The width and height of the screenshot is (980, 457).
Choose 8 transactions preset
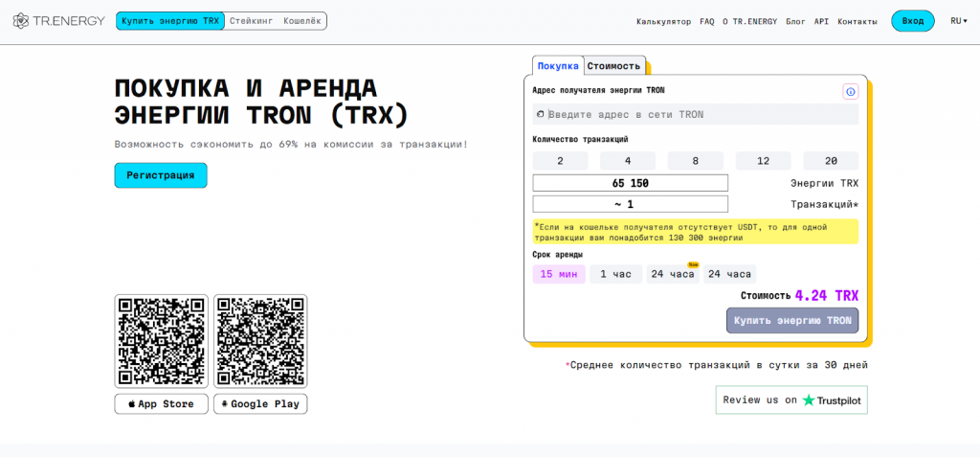pyautogui.click(x=695, y=161)
